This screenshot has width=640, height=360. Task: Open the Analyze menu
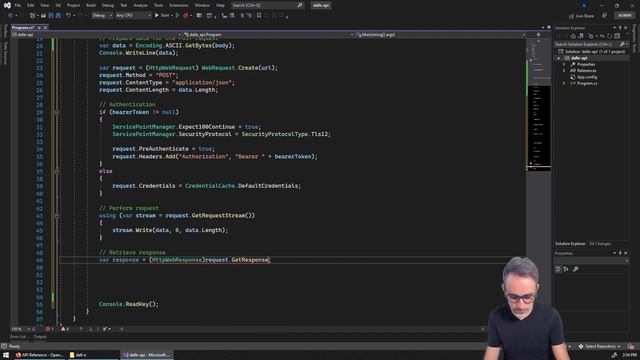click(140, 5)
